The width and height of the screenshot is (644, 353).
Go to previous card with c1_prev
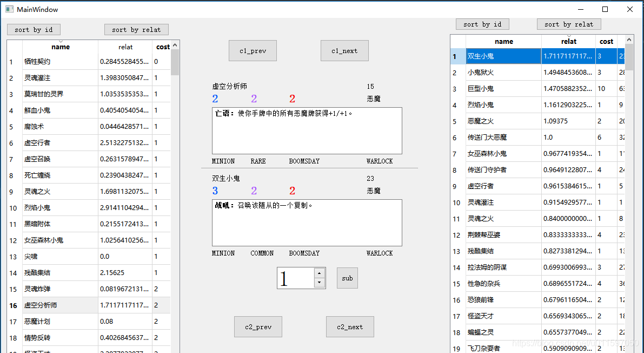[253, 50]
